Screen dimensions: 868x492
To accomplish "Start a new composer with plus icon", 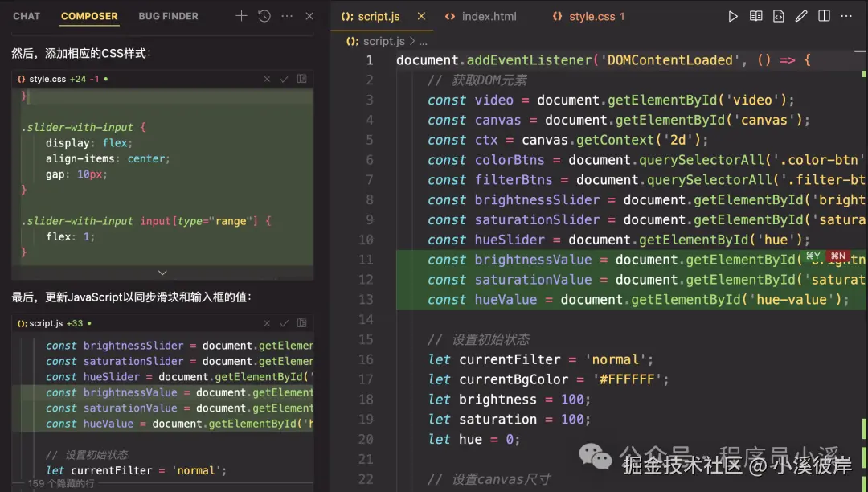I will (x=241, y=16).
